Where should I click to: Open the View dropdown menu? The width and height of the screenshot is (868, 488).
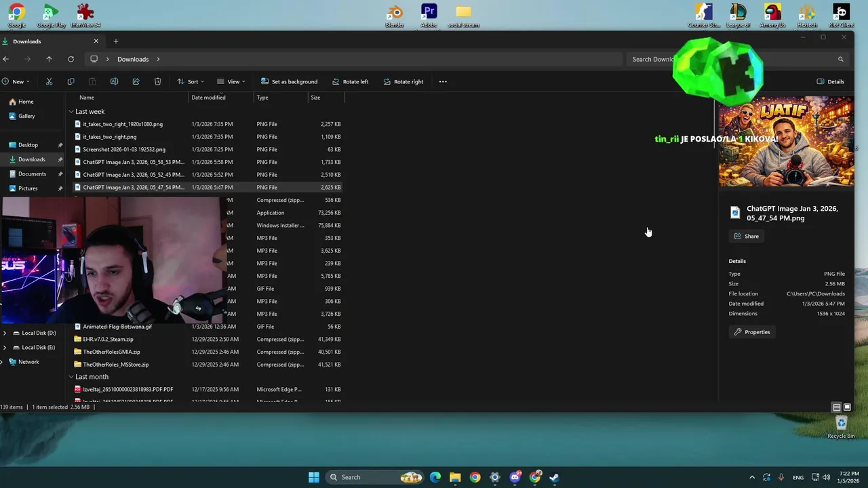pos(233,81)
